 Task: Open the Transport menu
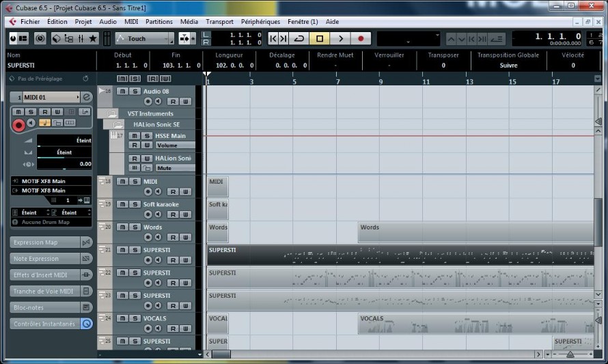tap(219, 22)
